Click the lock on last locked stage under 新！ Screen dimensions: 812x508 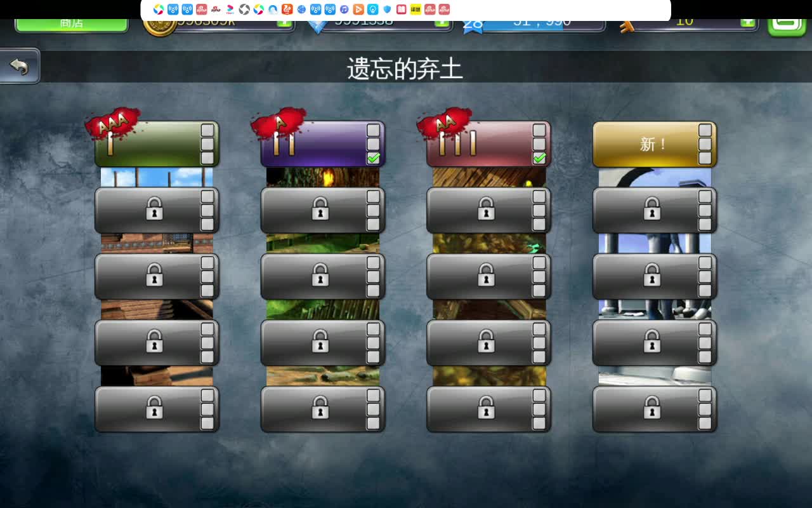click(x=652, y=407)
